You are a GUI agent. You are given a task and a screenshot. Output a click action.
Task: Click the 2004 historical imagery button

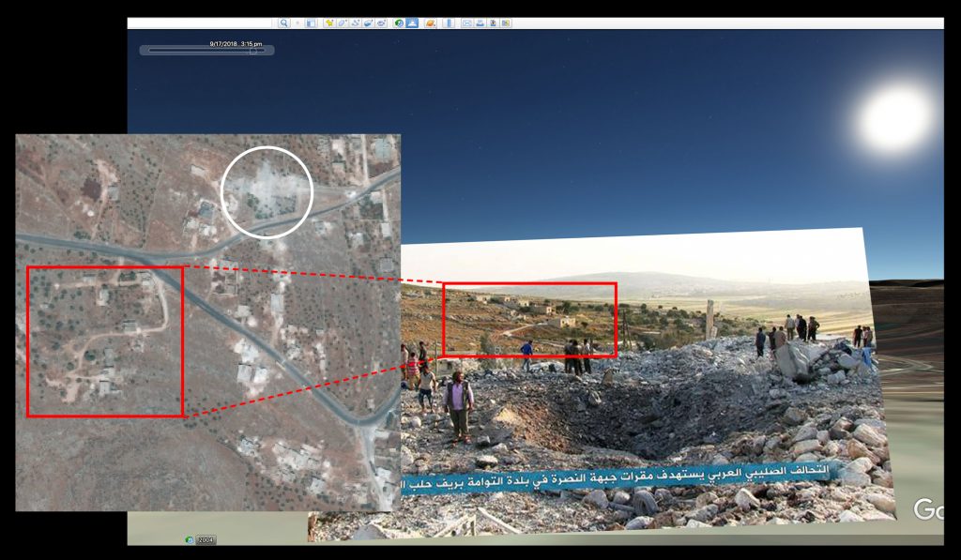point(204,539)
